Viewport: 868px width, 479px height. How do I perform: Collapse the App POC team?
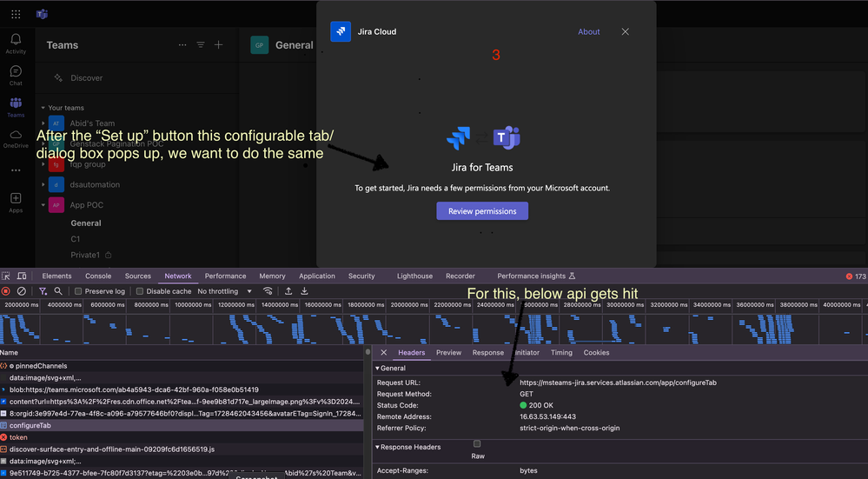43,205
